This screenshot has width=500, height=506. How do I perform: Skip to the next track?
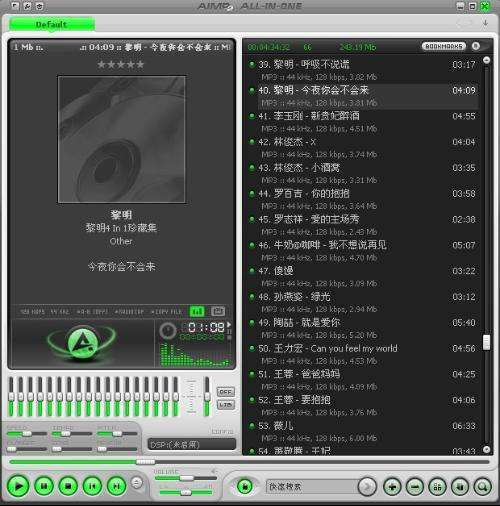116,486
